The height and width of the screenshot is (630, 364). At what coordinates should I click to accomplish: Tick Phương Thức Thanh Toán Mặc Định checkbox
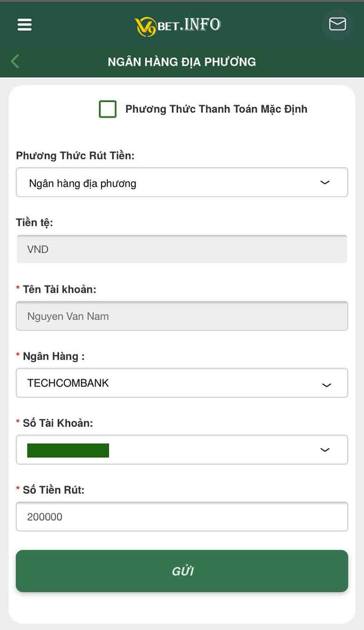(x=108, y=109)
